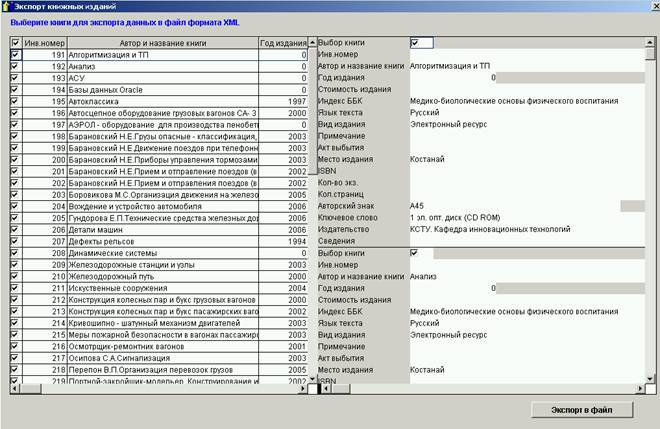Click detail panel horizontal scrollbar right arrow

(x=640, y=389)
